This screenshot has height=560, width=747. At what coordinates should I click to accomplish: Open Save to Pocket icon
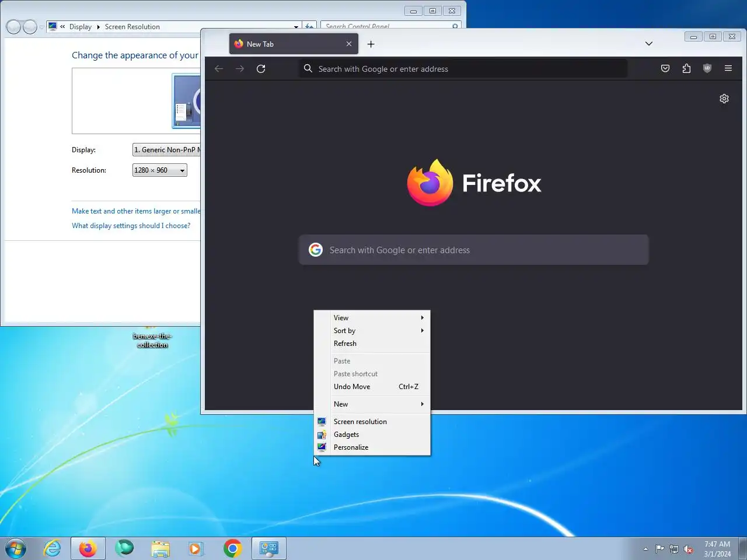click(665, 68)
